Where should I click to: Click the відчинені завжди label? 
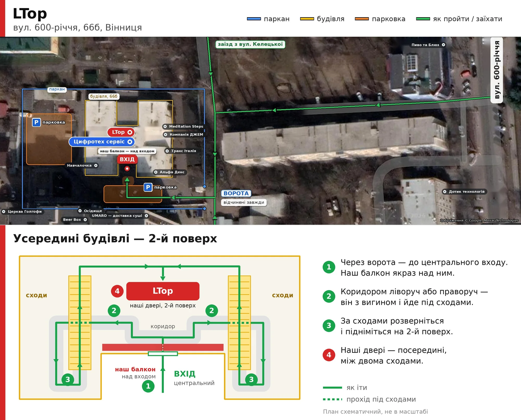pos(244,203)
